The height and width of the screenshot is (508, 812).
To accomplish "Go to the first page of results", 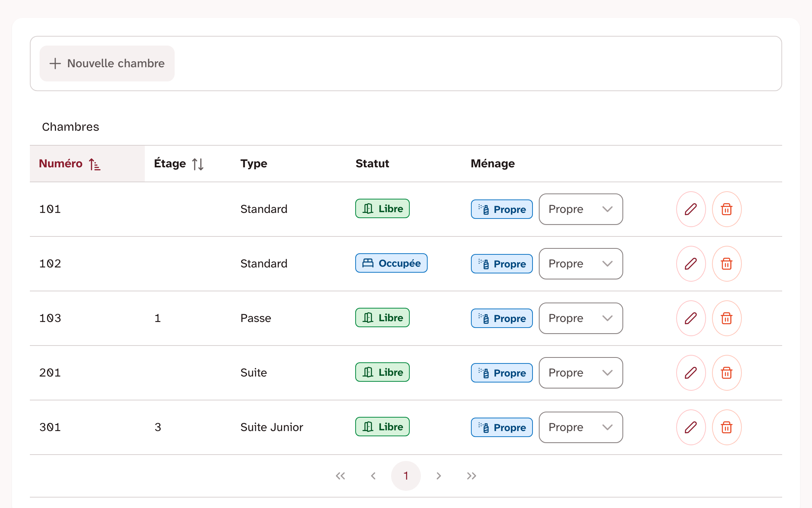I will (x=340, y=476).
